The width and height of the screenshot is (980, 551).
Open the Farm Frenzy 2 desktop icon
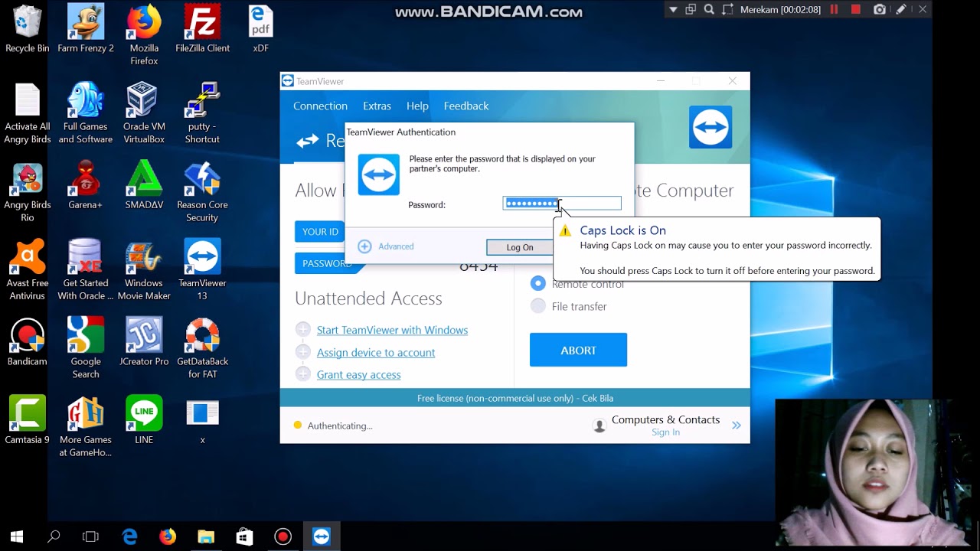(86, 29)
